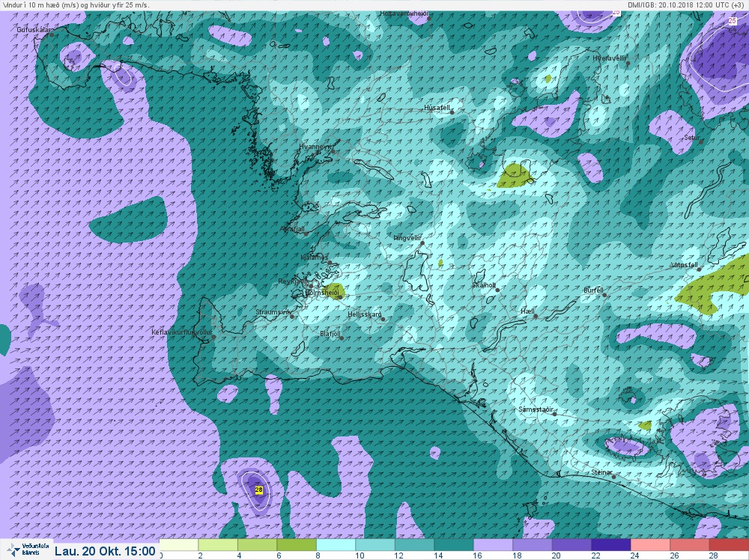The height and width of the screenshot is (560, 749).
Task: Click the Þingvellir station label
Action: (x=408, y=238)
